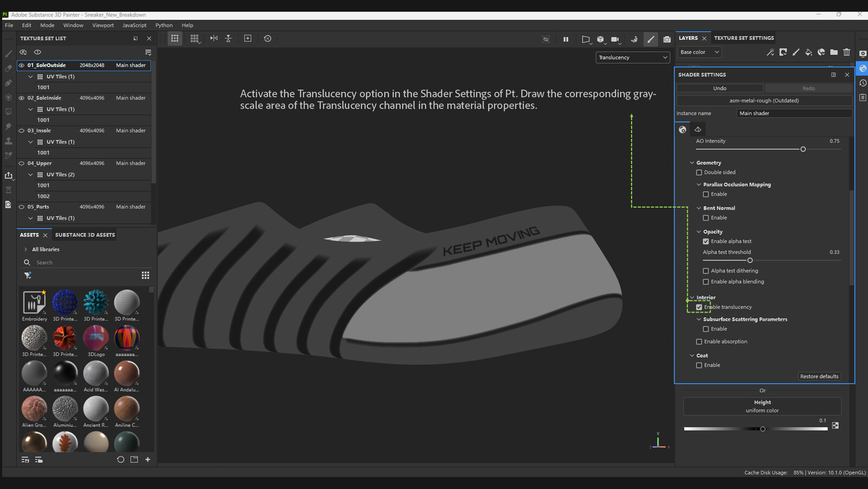The height and width of the screenshot is (489, 868).
Task: Refresh the assets library
Action: 120,460
